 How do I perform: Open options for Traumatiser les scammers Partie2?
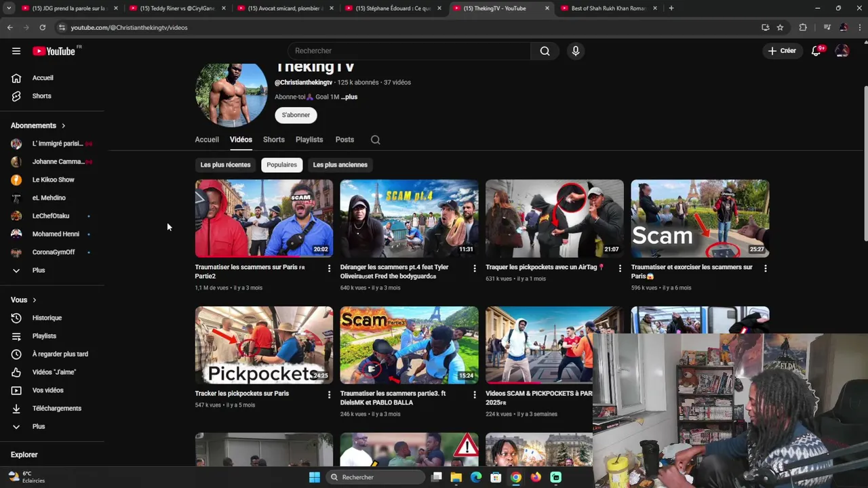click(x=329, y=268)
